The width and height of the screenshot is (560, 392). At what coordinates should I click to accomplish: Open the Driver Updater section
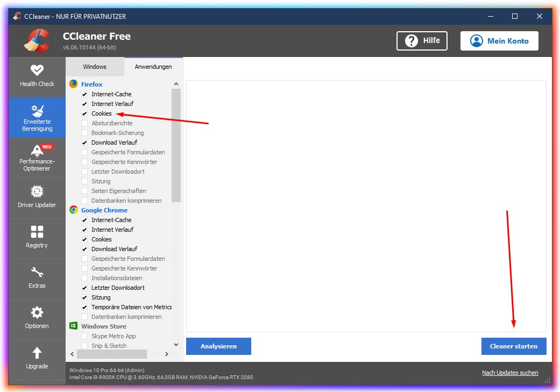coord(37,197)
